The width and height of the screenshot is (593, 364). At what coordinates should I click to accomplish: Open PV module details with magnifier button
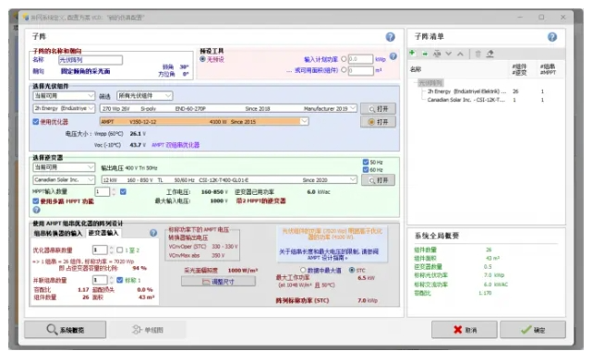378,109
